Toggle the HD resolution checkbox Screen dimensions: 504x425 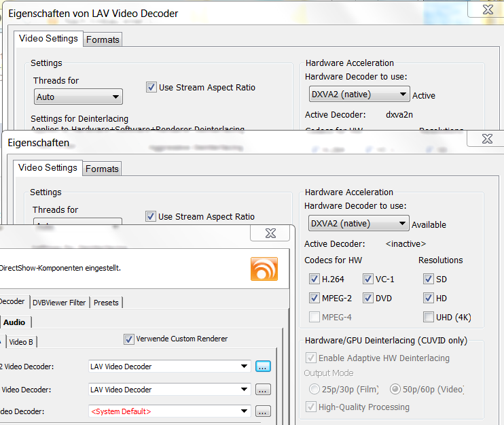click(428, 298)
